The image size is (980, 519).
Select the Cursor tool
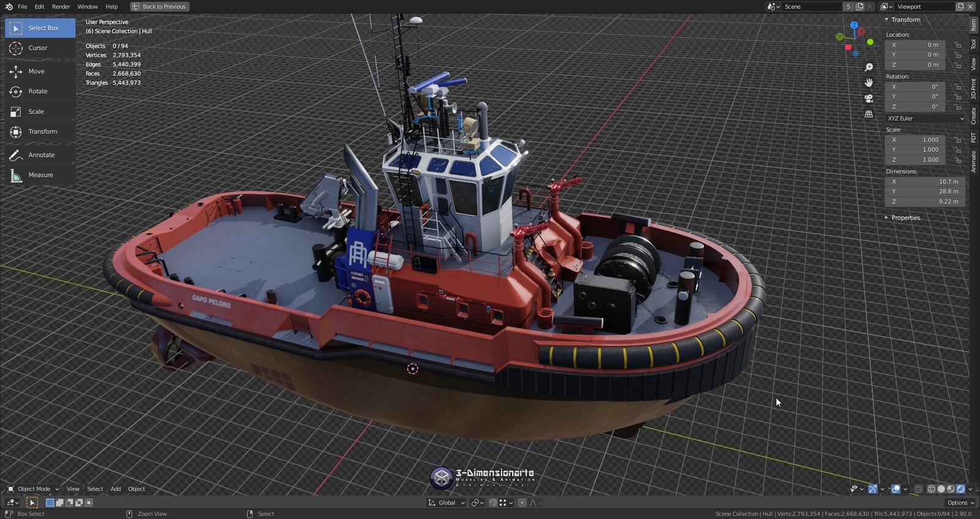[40, 48]
